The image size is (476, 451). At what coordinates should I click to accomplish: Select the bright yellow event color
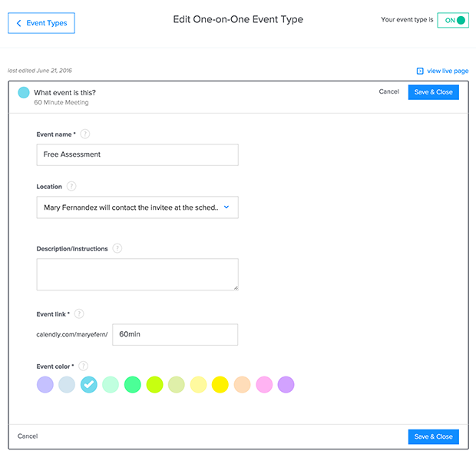click(220, 384)
